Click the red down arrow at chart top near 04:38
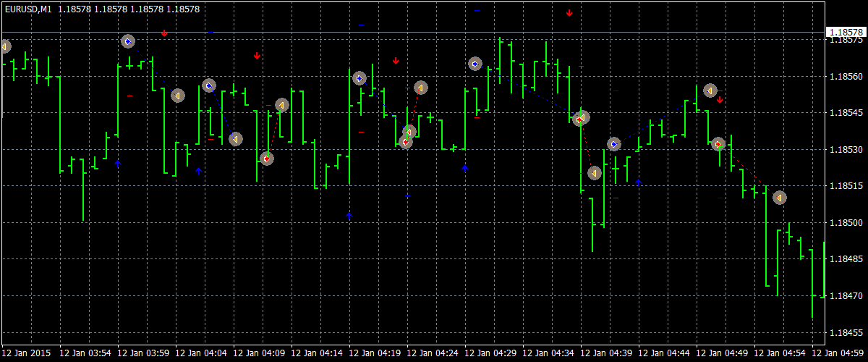 [570, 13]
